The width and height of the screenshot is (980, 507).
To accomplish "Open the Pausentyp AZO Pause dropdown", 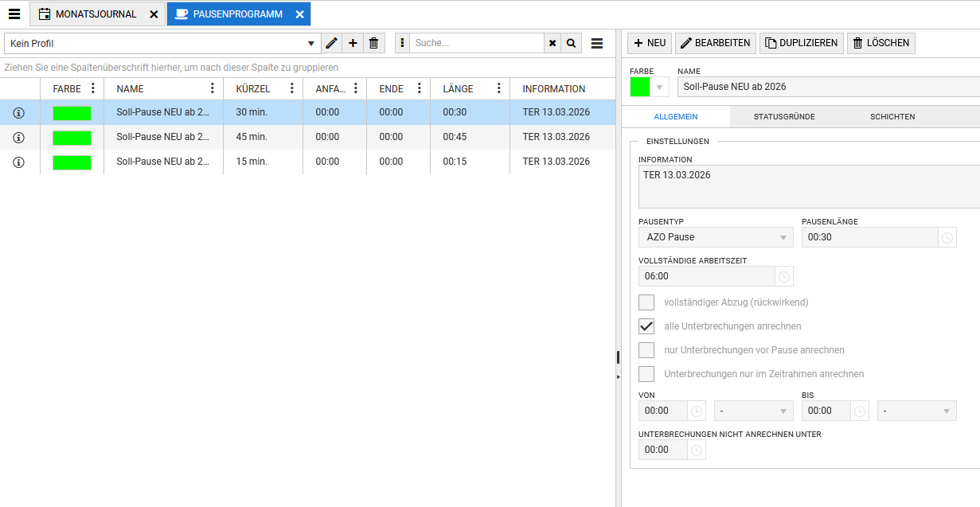I will click(x=783, y=237).
